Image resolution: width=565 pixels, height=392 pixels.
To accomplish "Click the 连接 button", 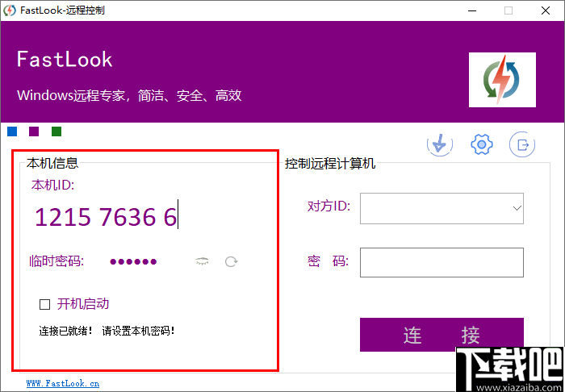I will click(x=442, y=335).
